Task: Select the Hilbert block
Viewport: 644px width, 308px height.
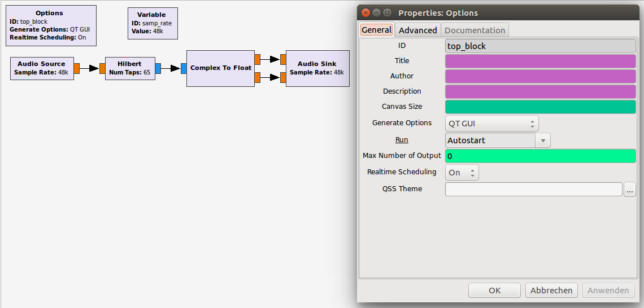Action: pyautogui.click(x=130, y=68)
